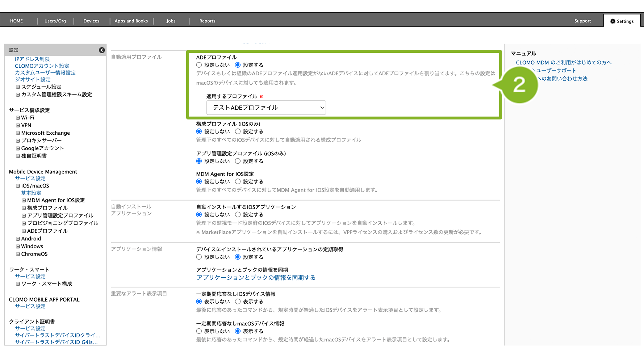Open the Apps and Books menu
Viewport: 644px width, 362px height.
131,21
